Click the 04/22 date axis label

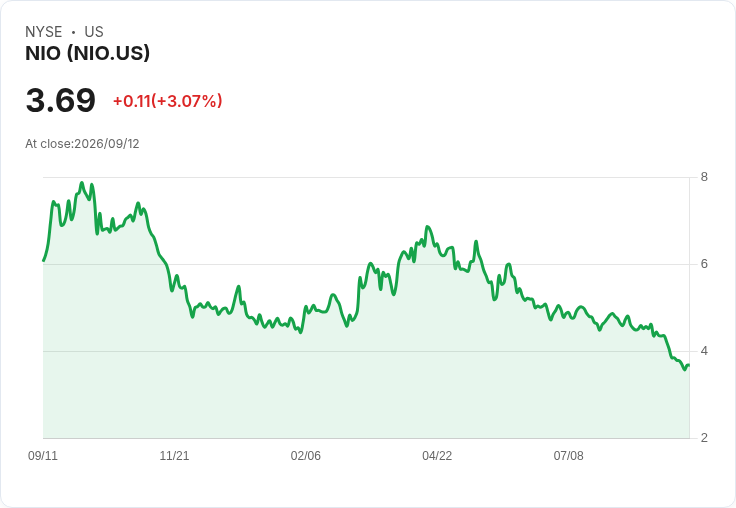437,455
